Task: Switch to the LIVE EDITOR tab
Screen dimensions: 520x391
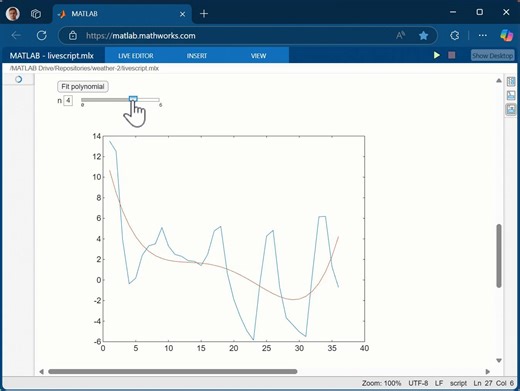Action: (x=136, y=56)
